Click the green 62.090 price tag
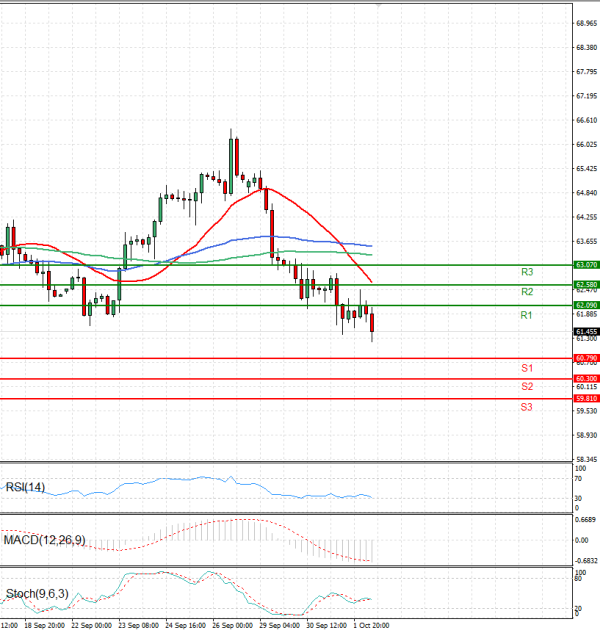 (x=586, y=305)
